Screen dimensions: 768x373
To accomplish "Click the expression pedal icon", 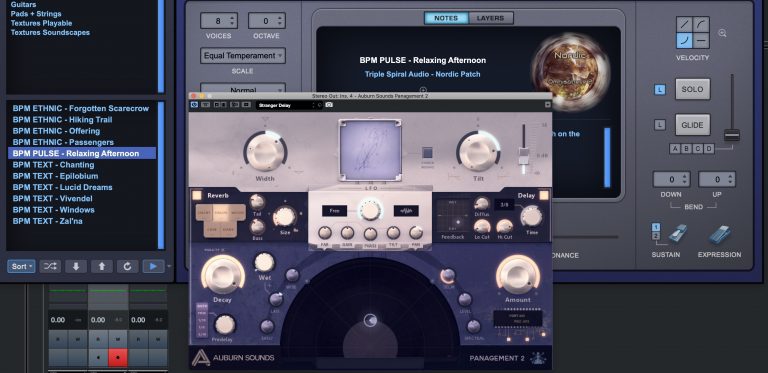I will pos(719,234).
